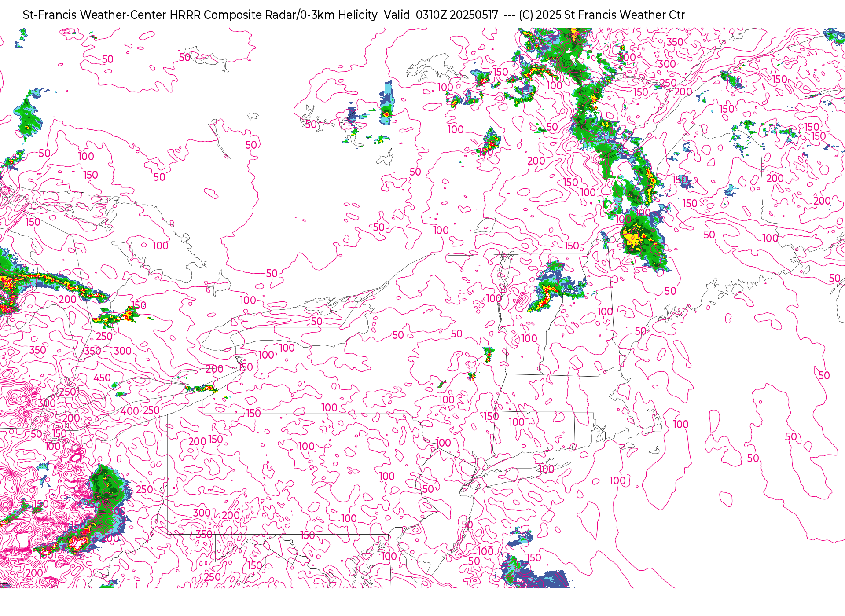845x616 pixels.
Task: Click the "450" helicity contour label
Action: coord(102,378)
